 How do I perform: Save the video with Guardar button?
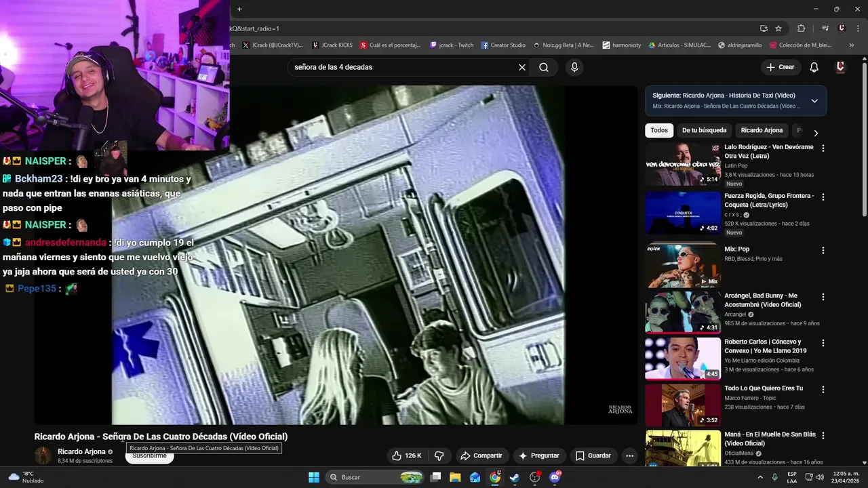point(593,455)
